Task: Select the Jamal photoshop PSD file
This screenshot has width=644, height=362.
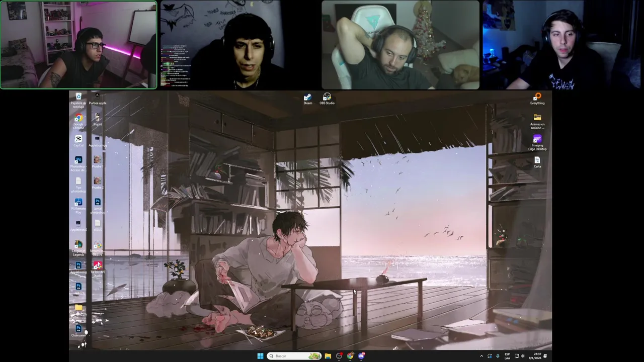Action: point(97,206)
